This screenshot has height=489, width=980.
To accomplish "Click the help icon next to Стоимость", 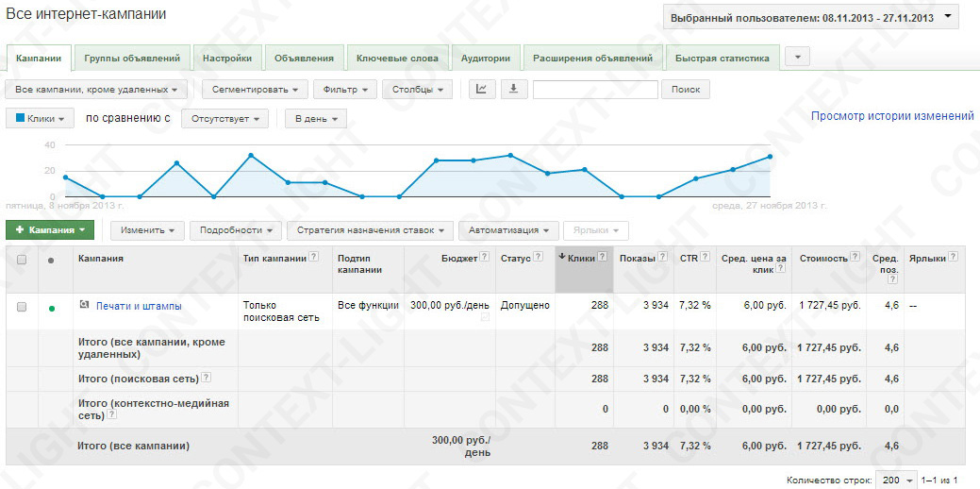I will [854, 257].
